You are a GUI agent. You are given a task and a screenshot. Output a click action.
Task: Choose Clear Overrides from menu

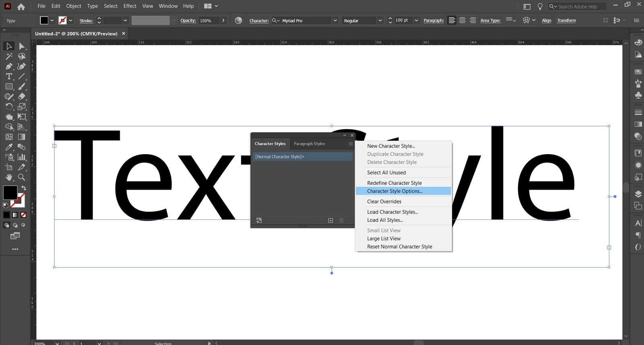click(x=403, y=202)
